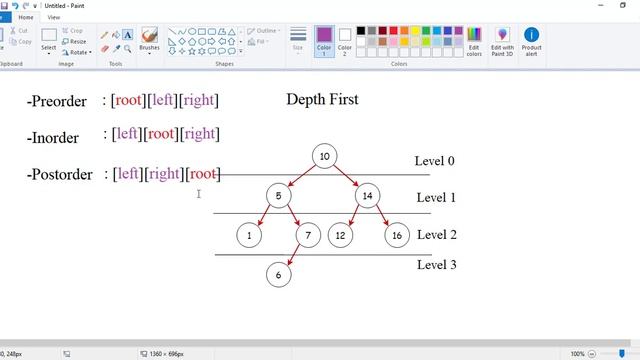The height and width of the screenshot is (360, 640).
Task: Click Redo in the quick access toolbar
Action: [26, 6]
